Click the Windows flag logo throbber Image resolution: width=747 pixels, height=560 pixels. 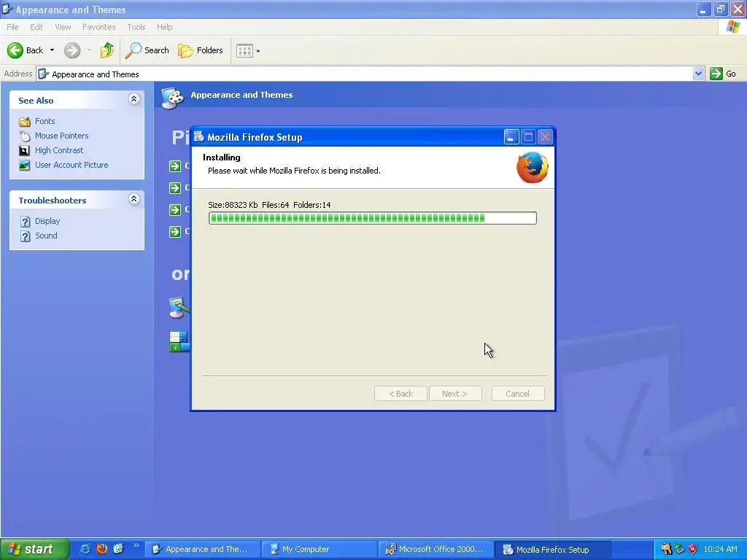[x=732, y=27]
